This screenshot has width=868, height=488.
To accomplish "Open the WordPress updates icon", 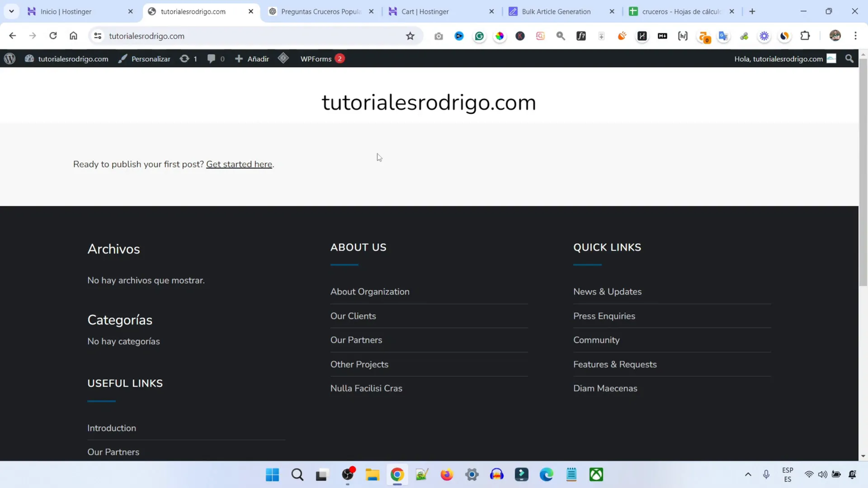I will 188,59.
